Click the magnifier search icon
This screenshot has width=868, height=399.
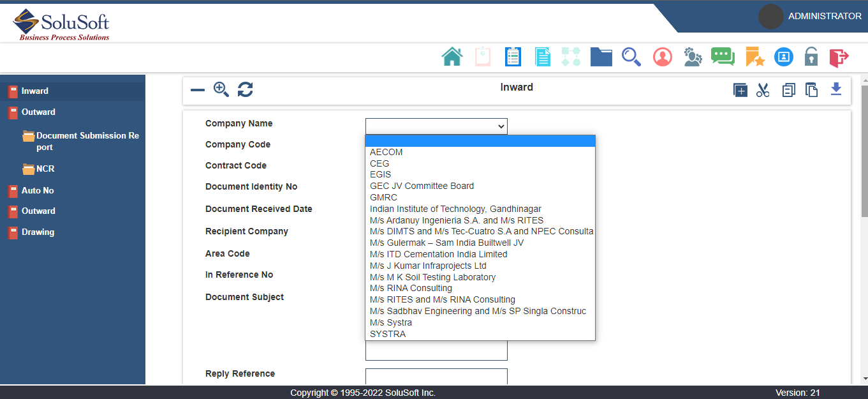tap(631, 57)
